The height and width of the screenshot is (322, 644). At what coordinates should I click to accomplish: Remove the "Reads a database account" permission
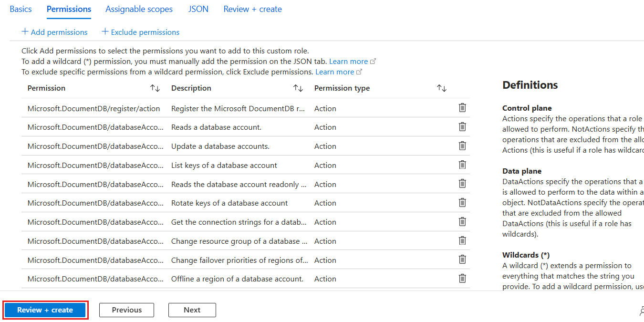click(x=462, y=126)
